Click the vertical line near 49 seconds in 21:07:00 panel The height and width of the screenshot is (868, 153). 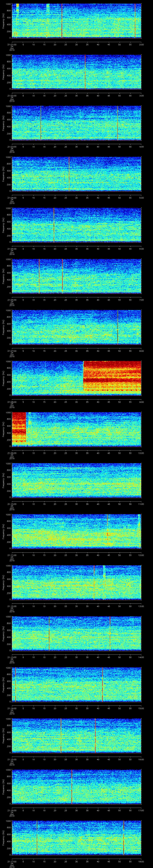pos(117,327)
